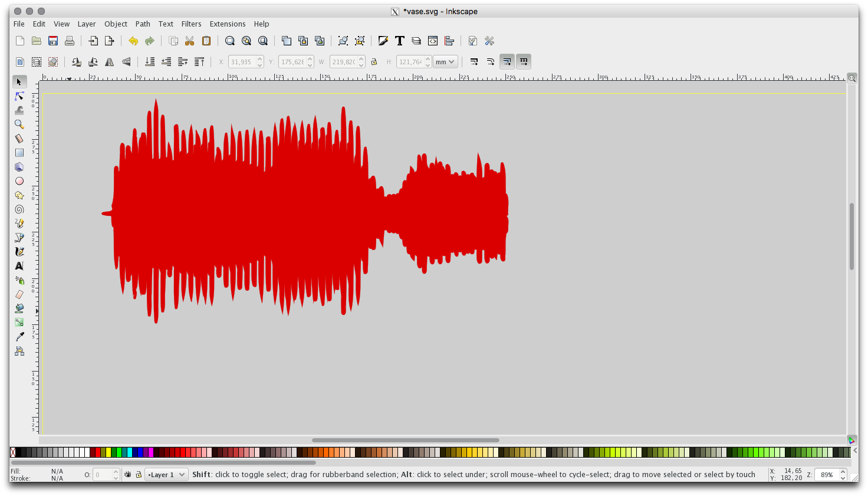
Task: Click the Width value stepper
Action: [361, 62]
